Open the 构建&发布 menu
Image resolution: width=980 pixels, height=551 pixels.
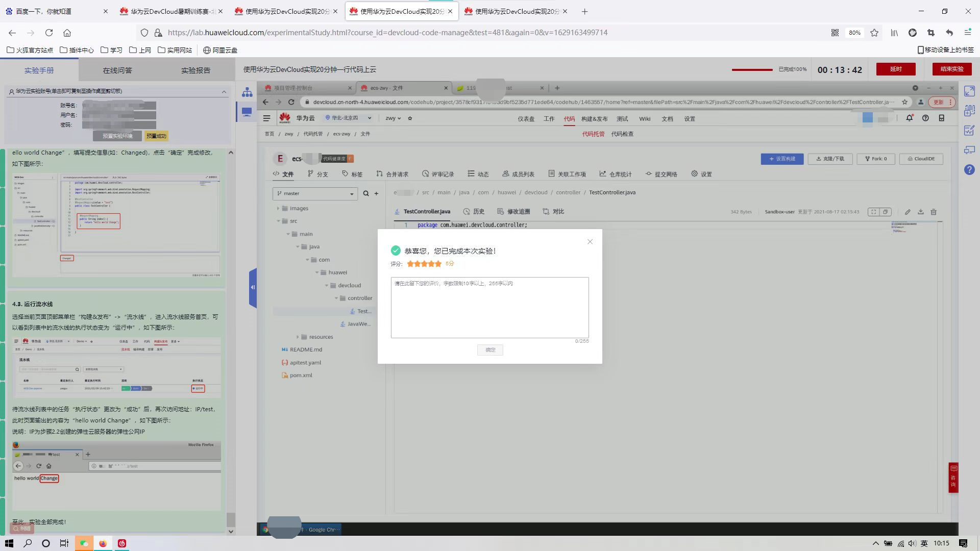(594, 119)
